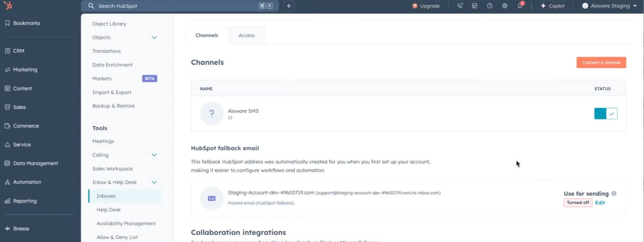Open Commerce in the left navigation
Image resolution: width=644 pixels, height=242 pixels.
pyautogui.click(x=22, y=126)
